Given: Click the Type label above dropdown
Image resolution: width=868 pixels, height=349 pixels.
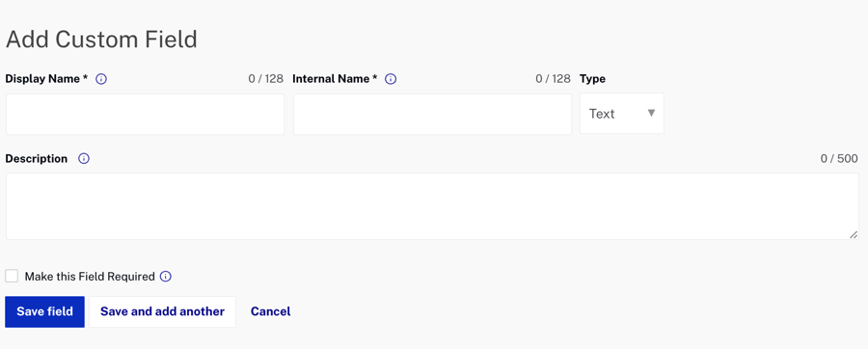Looking at the screenshot, I should tap(592, 79).
